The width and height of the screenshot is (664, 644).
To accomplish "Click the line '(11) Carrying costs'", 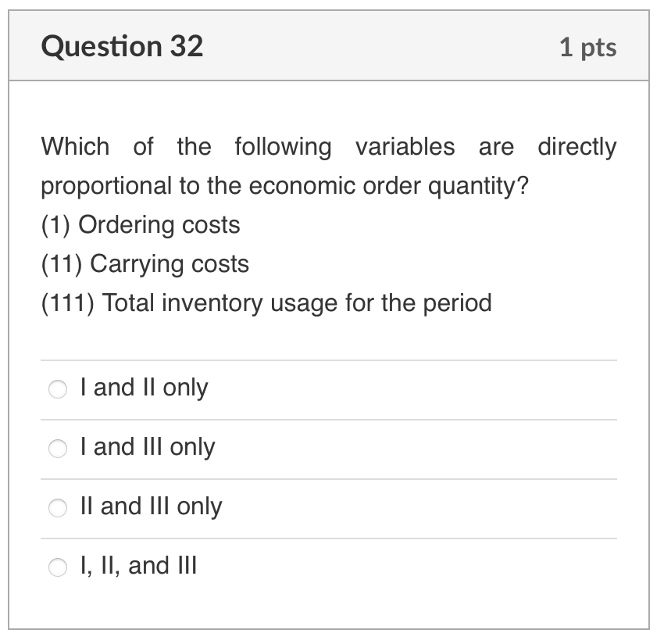I will tap(145, 264).
